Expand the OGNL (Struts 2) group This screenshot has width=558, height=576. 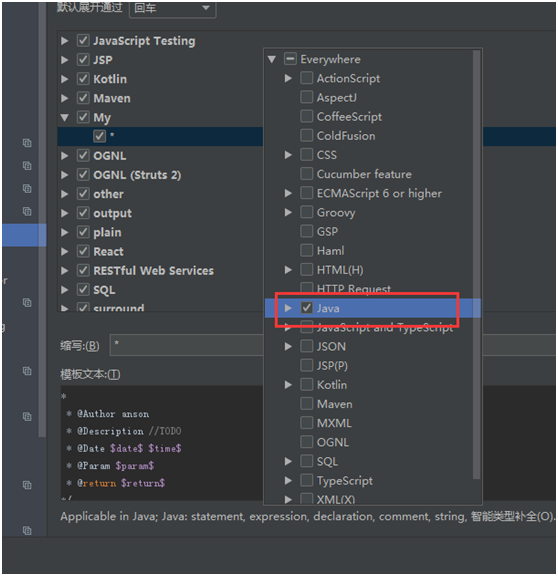click(x=65, y=175)
